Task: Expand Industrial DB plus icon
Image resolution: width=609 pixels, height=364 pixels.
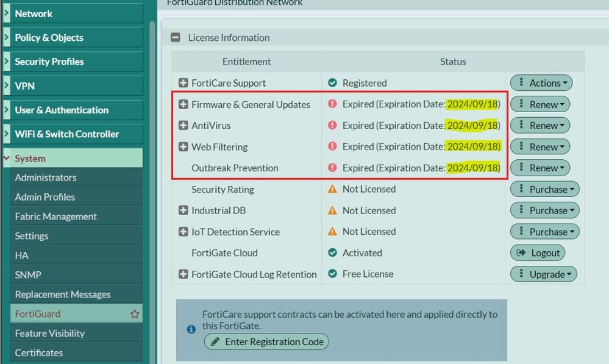Action: [183, 210]
